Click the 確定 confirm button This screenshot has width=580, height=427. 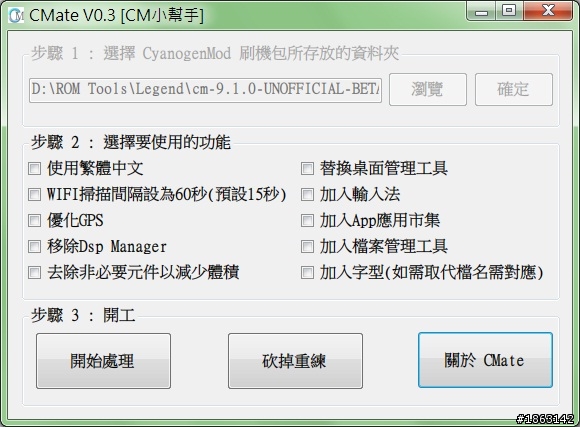514,90
